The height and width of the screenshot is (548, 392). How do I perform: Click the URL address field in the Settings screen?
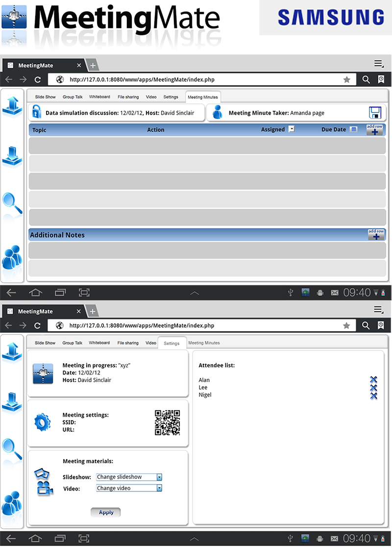pos(201,326)
